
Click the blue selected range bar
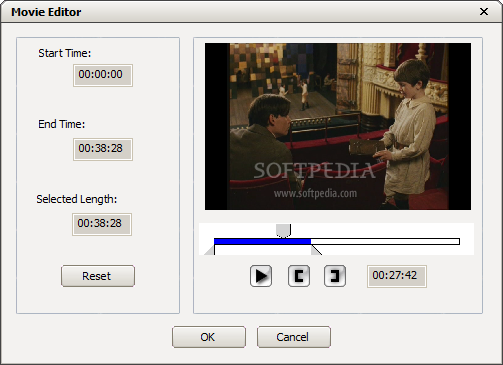tap(262, 241)
